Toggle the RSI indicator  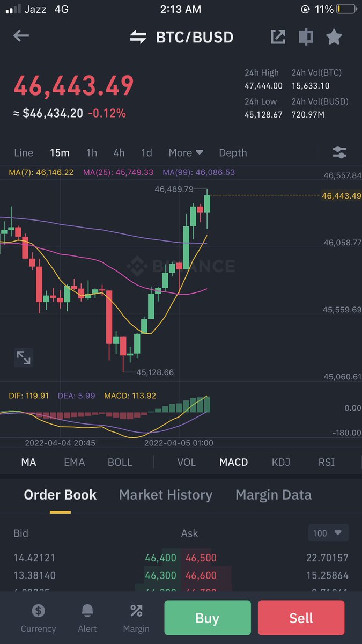pyautogui.click(x=327, y=462)
